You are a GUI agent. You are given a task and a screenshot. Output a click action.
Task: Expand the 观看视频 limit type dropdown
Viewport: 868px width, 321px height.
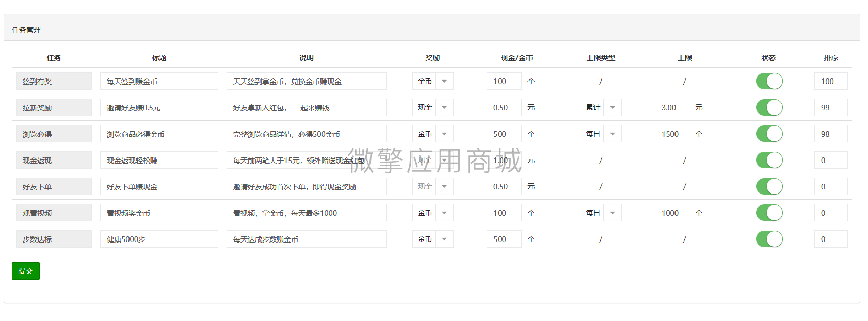(601, 213)
